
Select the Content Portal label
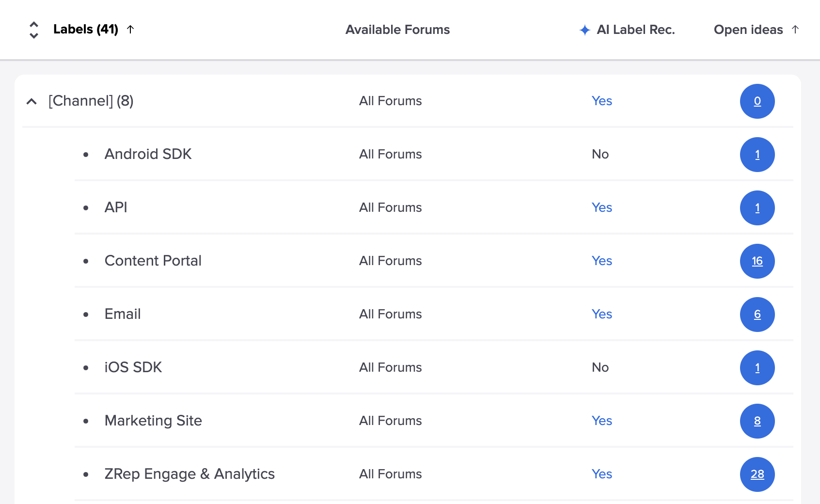point(153,261)
